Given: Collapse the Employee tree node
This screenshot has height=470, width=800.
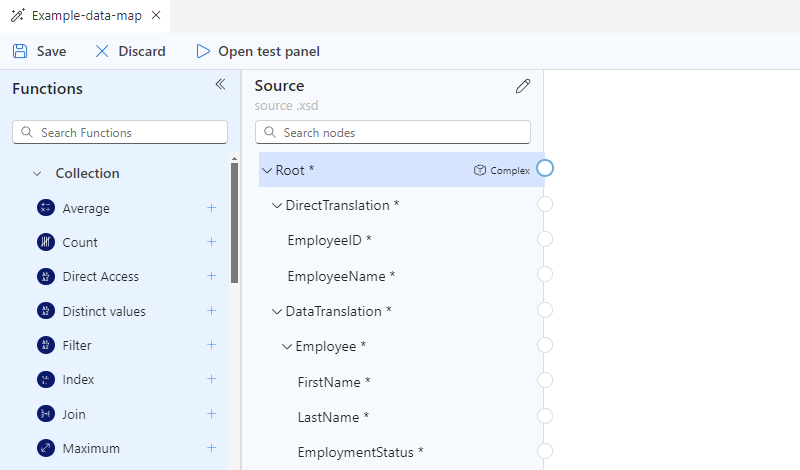Looking at the screenshot, I should [x=287, y=346].
